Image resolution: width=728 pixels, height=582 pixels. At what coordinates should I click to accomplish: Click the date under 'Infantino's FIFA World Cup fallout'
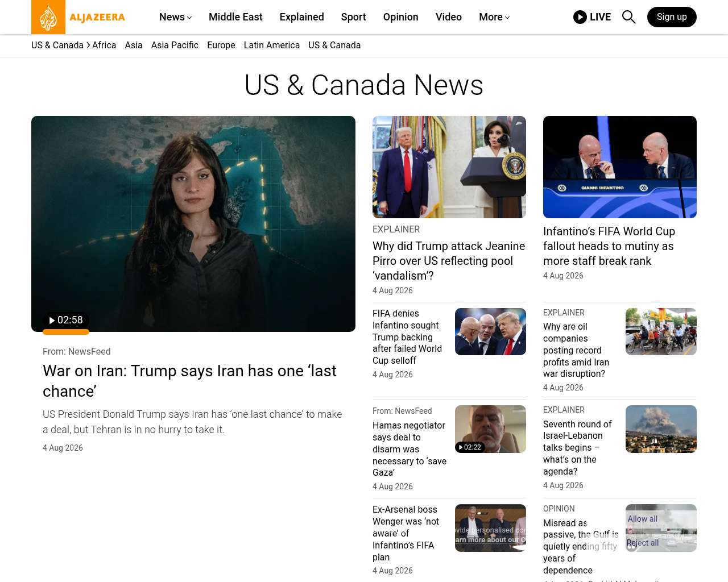pos(563,276)
